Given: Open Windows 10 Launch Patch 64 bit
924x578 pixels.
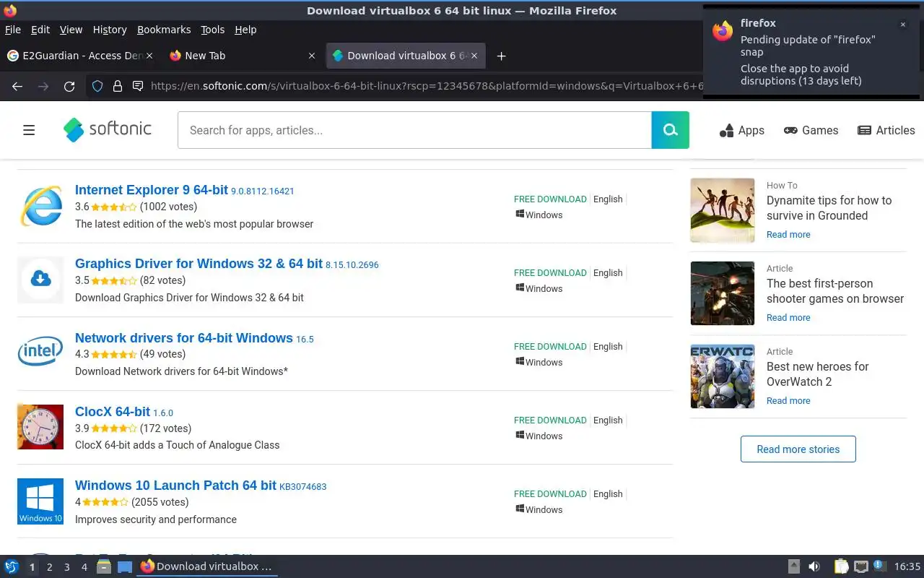Looking at the screenshot, I should coord(175,485).
